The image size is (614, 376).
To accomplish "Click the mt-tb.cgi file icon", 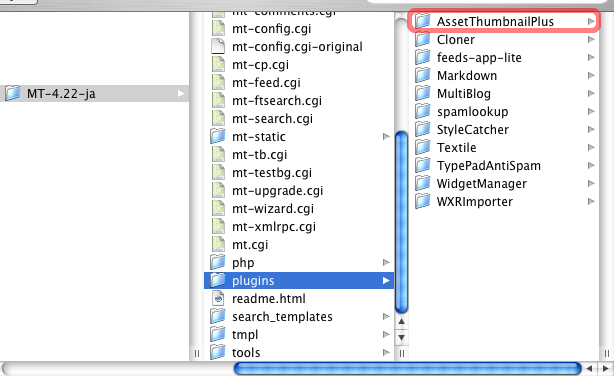I will pyautogui.click(x=218, y=155).
